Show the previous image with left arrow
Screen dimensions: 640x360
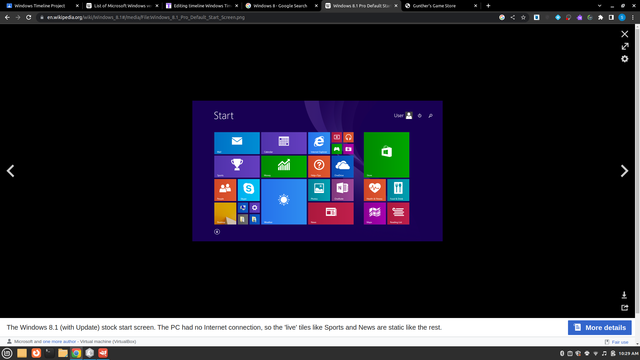pos(11,171)
